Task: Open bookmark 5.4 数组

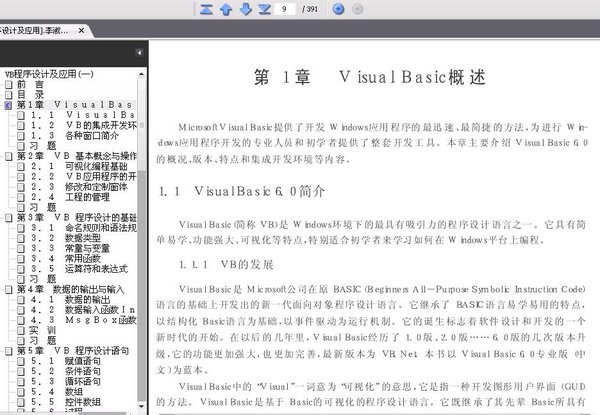Action: tap(57, 392)
